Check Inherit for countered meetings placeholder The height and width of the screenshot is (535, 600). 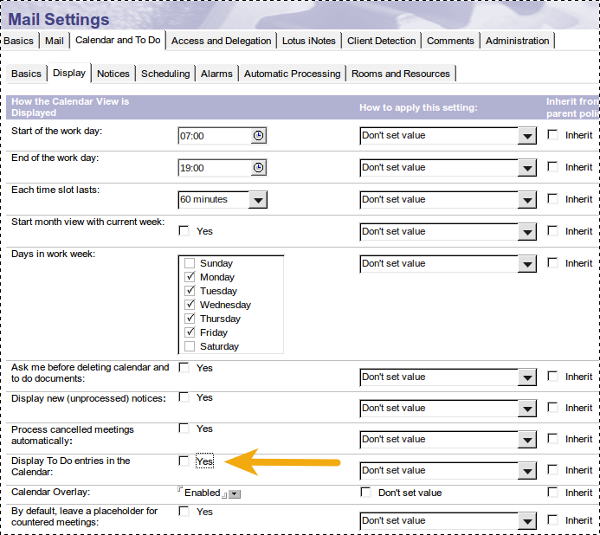(553, 520)
